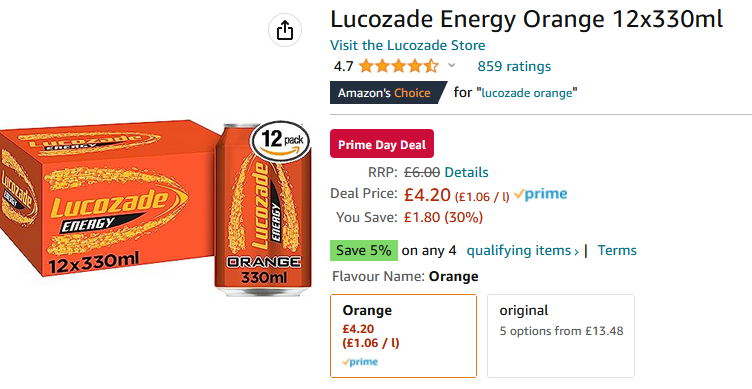Click prime logo inside Orange option

pos(360,362)
